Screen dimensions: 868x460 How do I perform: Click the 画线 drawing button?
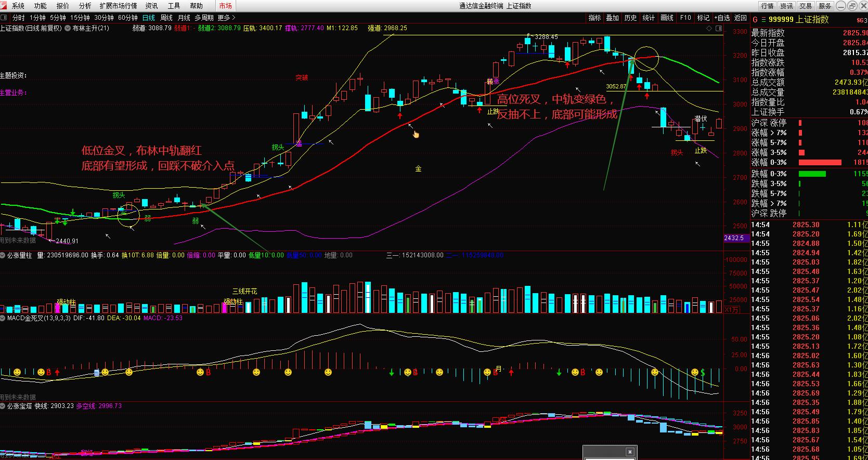point(667,18)
